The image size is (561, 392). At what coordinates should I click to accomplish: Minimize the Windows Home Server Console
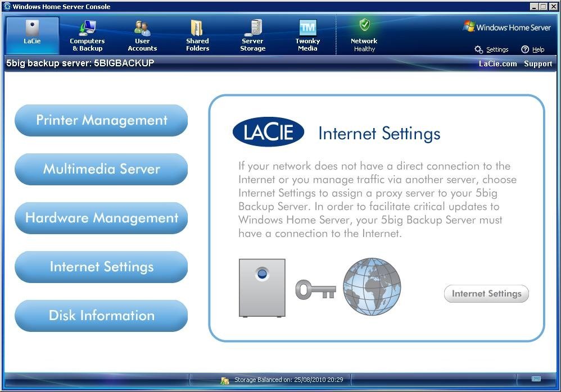(534, 6)
